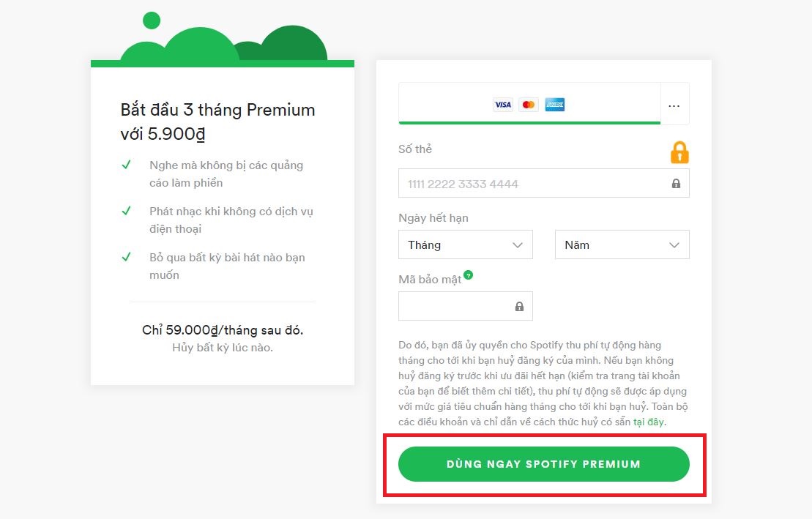Open more payment methods via three dots
This screenshot has width=812, height=519.
coord(674,106)
